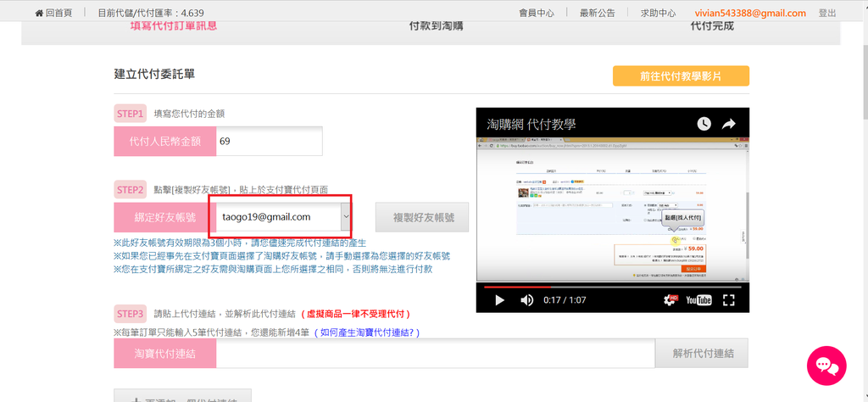Click the 建立代付委託單 heading

pos(154,74)
